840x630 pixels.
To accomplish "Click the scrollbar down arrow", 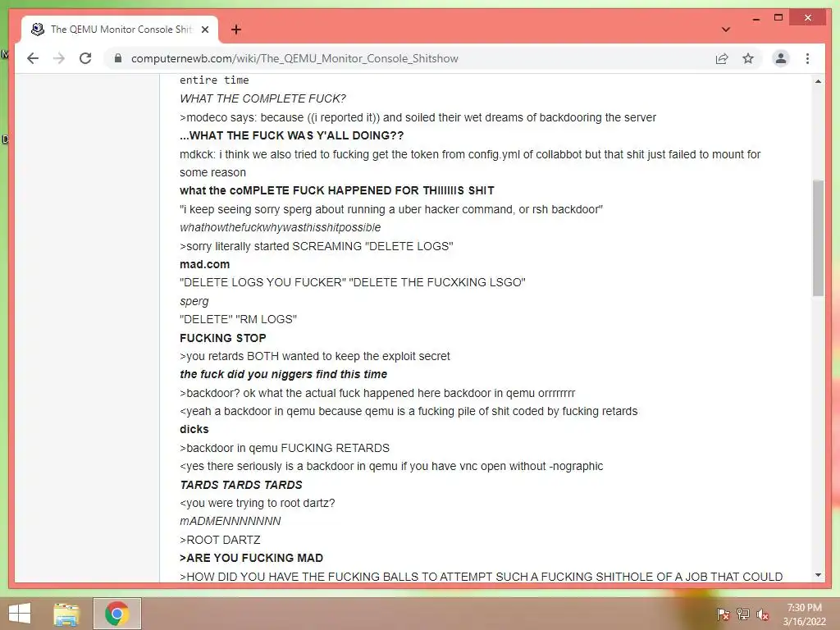I will pyautogui.click(x=818, y=575).
